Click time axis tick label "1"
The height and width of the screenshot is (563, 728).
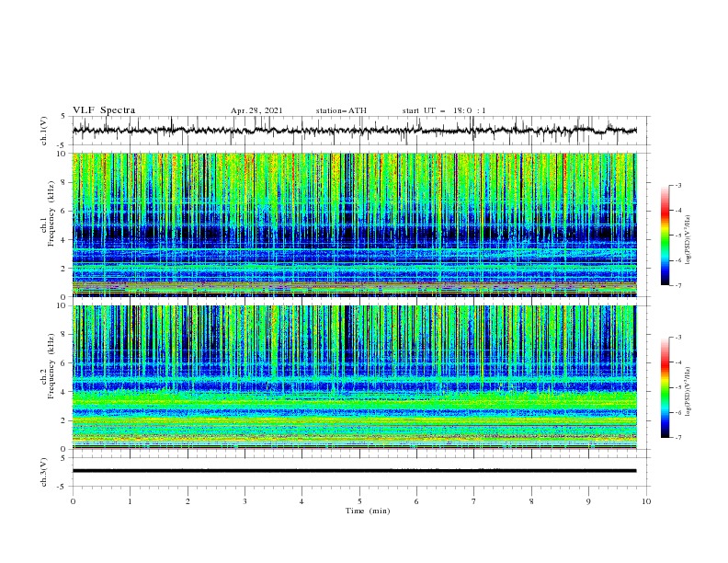click(131, 501)
